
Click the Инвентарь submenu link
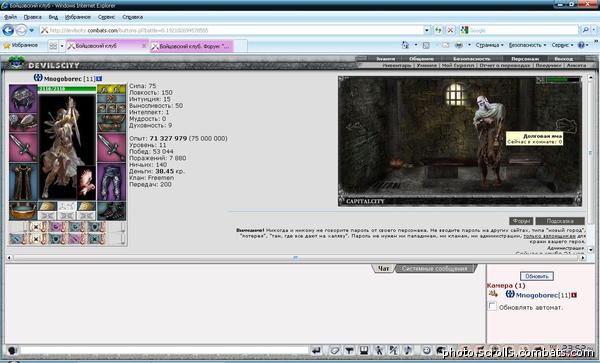coord(397,65)
